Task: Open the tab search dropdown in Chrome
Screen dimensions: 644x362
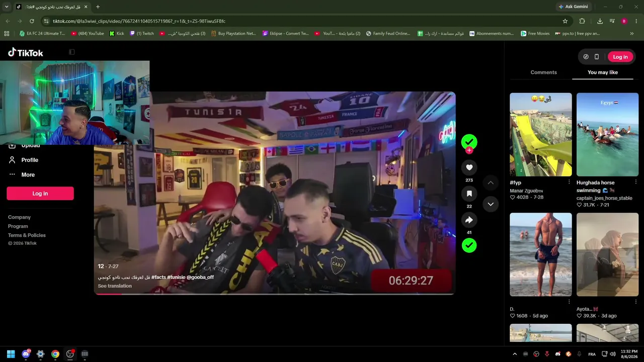Action: [x=7, y=7]
